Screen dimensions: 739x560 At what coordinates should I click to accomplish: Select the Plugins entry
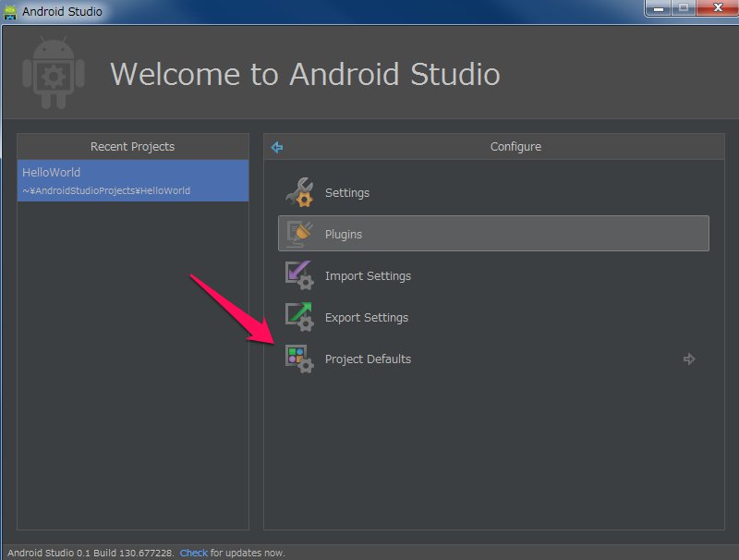click(x=493, y=234)
